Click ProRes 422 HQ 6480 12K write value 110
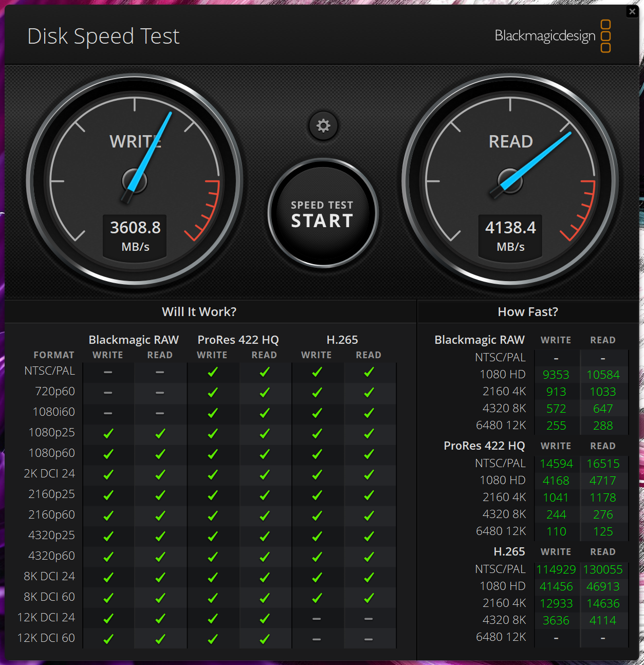Viewport: 644px width, 665px height. point(556,531)
